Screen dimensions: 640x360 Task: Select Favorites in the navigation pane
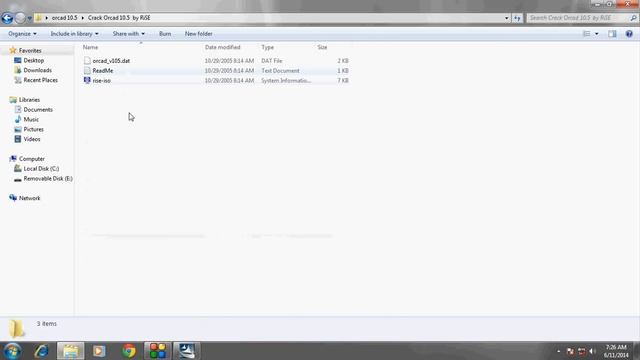click(30, 51)
